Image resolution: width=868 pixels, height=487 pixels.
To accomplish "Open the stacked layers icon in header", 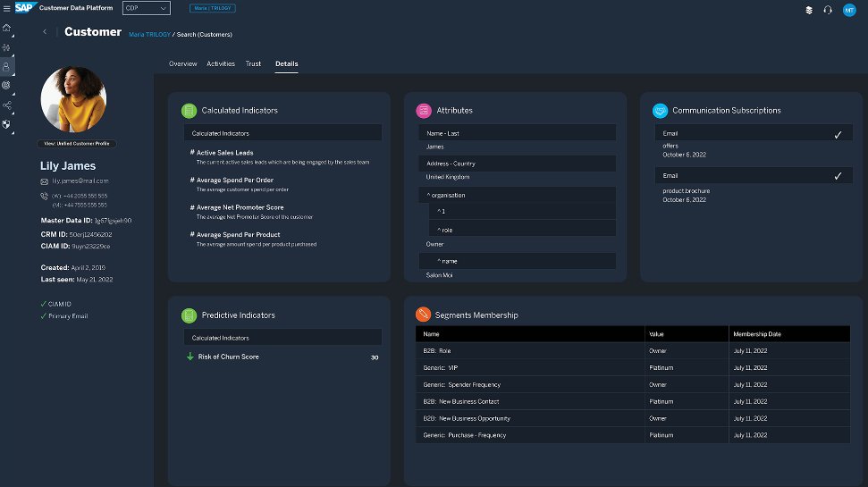I will [x=808, y=9].
